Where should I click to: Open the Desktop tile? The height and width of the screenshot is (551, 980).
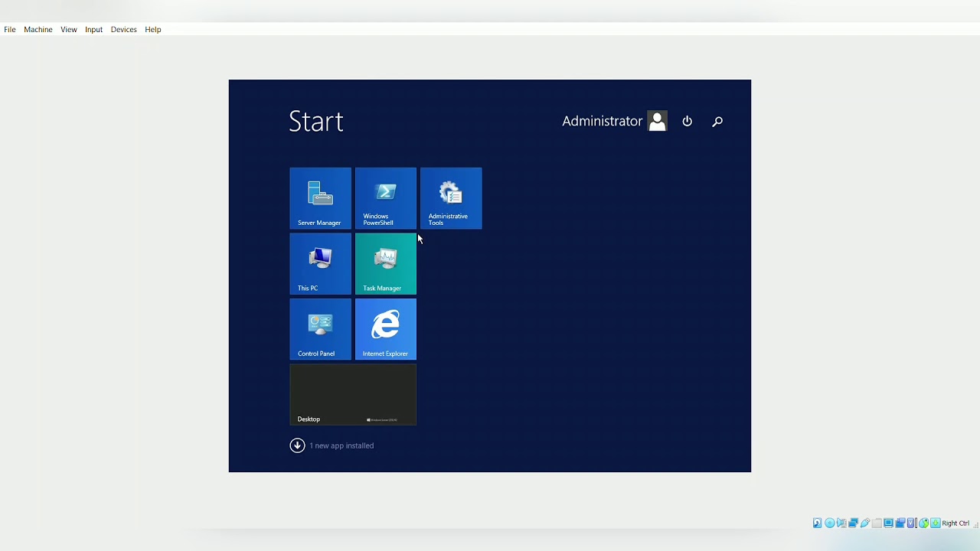click(x=353, y=395)
